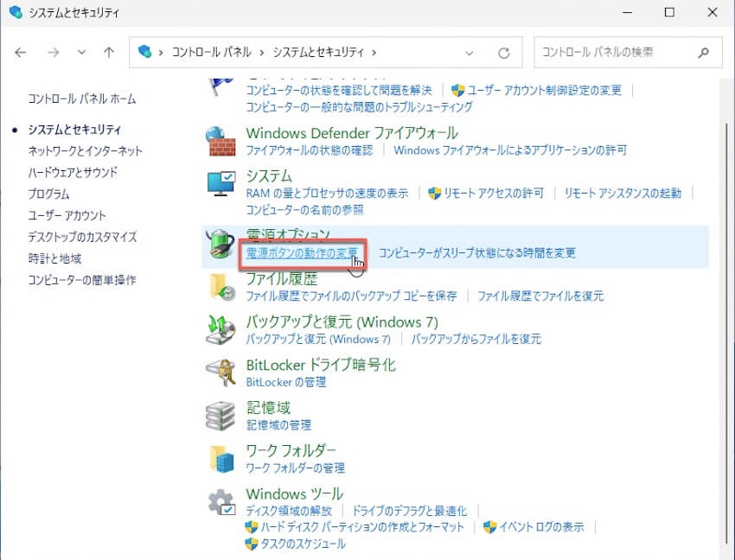The height and width of the screenshot is (560, 735).
Task: Click the システム monitor icon
Action: click(221, 183)
